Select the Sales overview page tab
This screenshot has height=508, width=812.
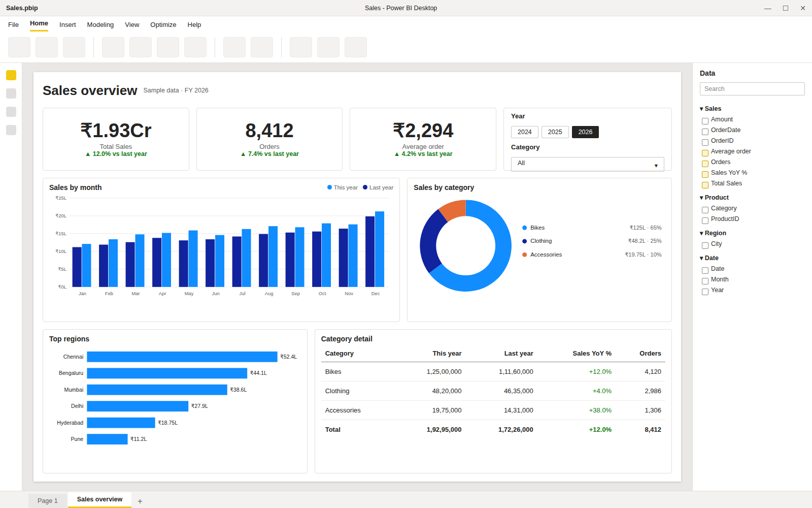click(x=99, y=499)
